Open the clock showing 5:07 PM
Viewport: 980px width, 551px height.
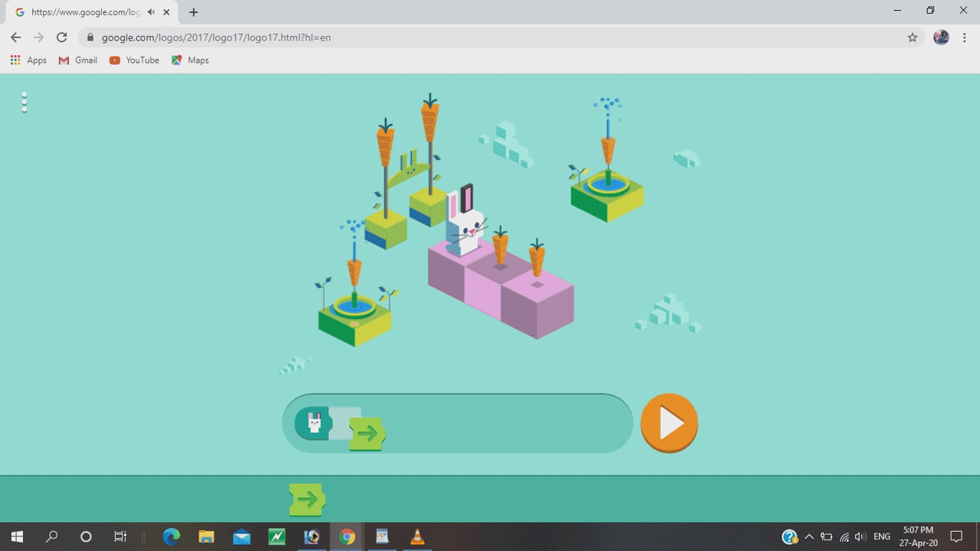pos(917,536)
